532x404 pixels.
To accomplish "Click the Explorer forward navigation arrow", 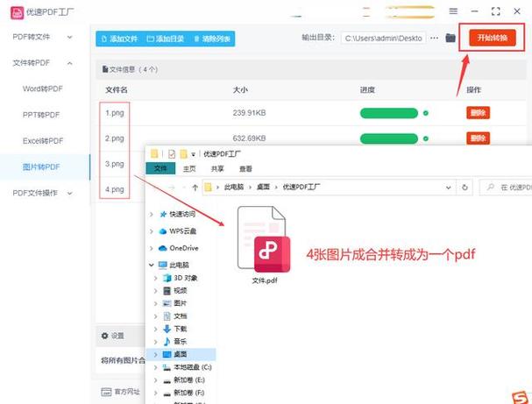I will (172, 188).
